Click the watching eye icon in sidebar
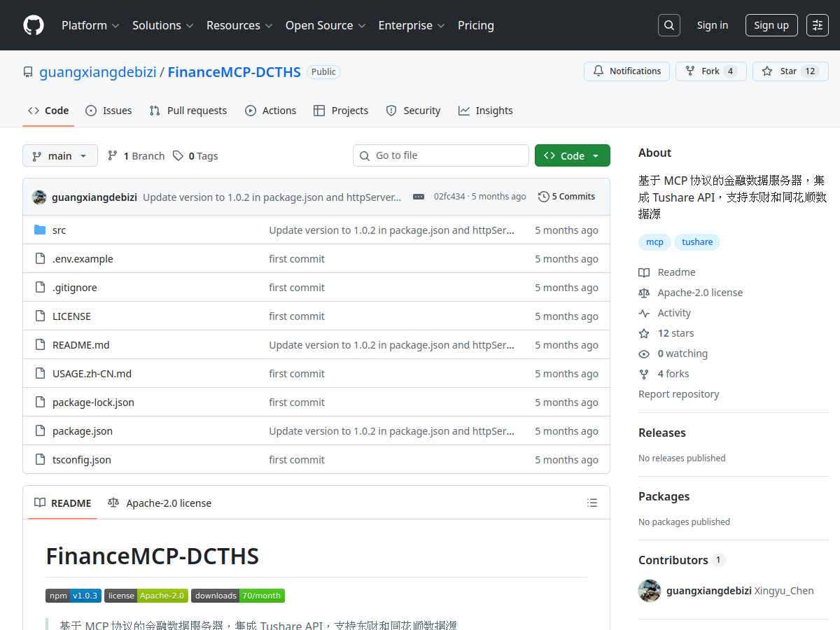840x630 pixels. [x=644, y=353]
